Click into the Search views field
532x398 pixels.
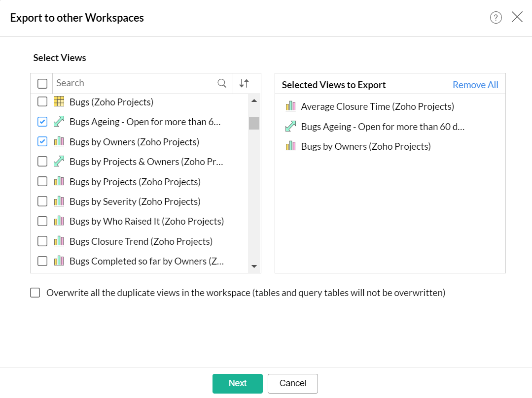[x=133, y=83]
